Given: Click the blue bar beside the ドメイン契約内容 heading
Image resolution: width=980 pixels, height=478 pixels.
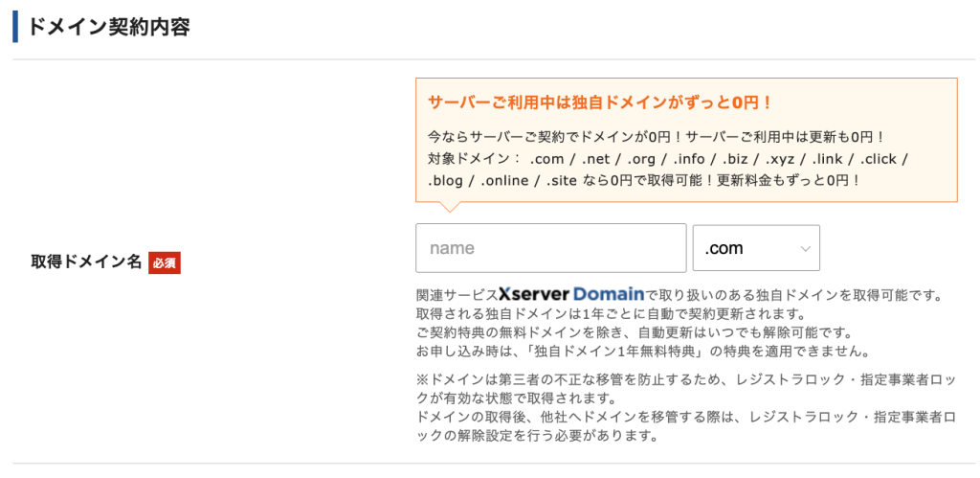Looking at the screenshot, I should 15,27.
